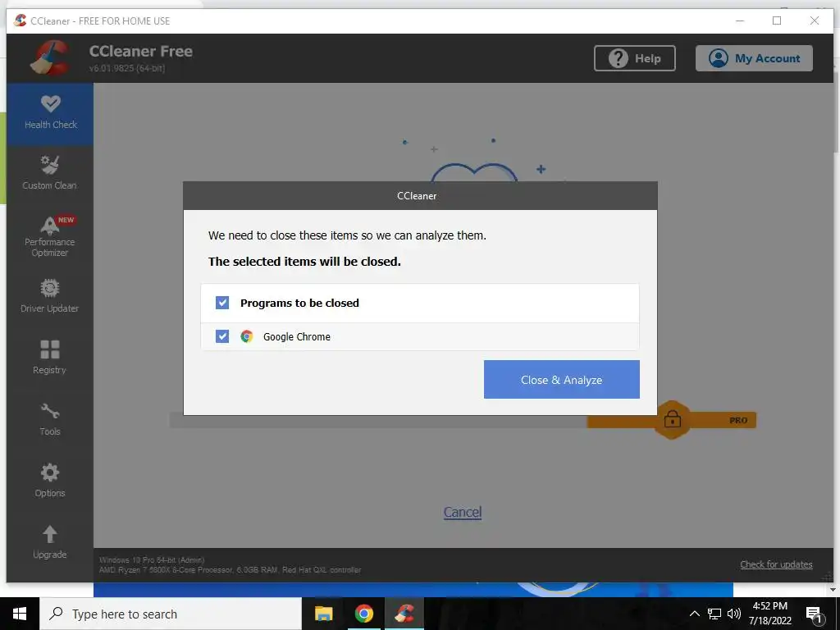Click the Cancel link
The height and width of the screenshot is (630, 840).
[463, 512]
